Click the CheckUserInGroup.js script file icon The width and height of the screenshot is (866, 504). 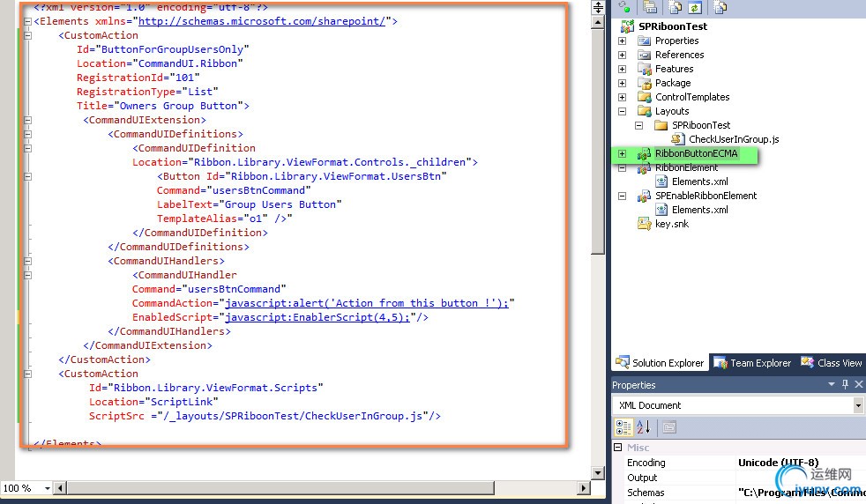677,139
